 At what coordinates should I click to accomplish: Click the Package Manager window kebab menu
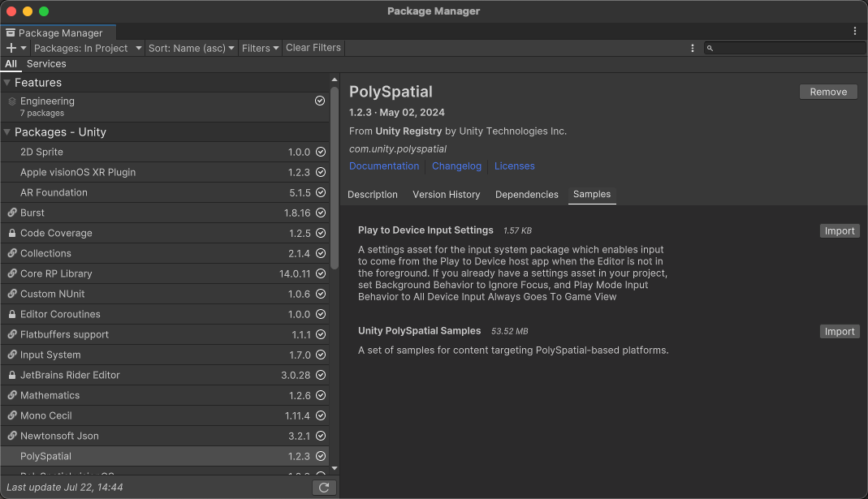pos(855,31)
